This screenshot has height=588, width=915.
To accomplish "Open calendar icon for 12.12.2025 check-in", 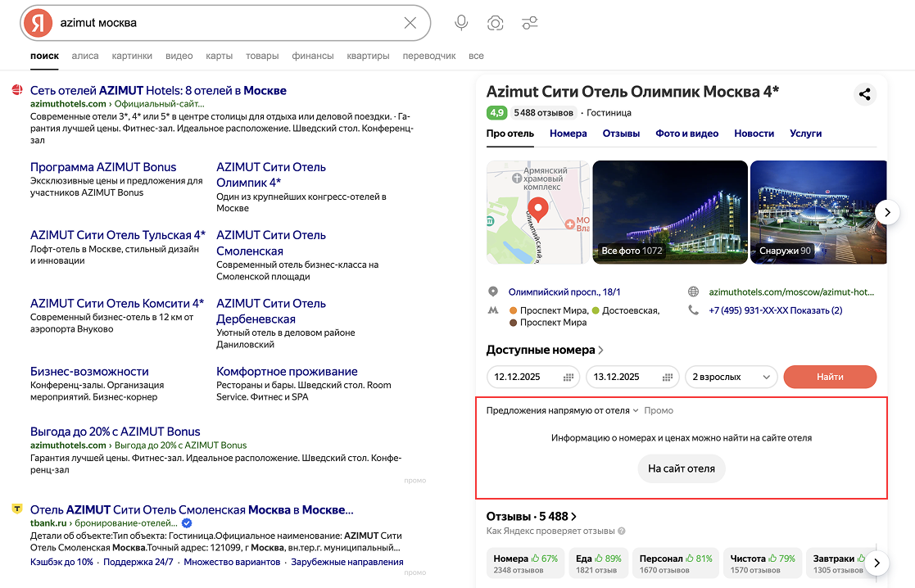I will [568, 377].
